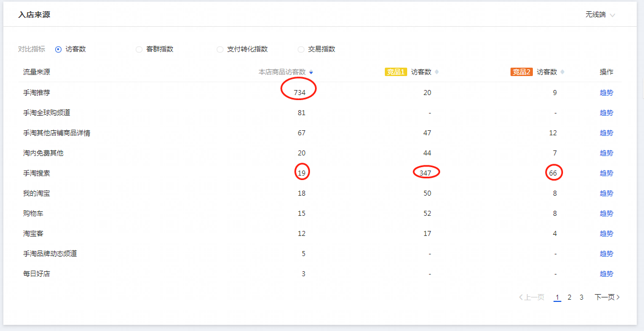Click the 对比指标 label
Viewport: 644px width, 331px height.
point(32,49)
